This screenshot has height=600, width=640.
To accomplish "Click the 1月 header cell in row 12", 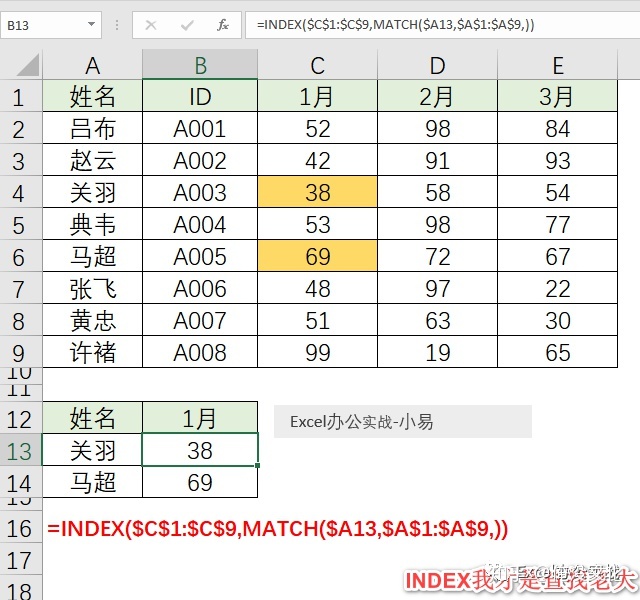I will (200, 418).
